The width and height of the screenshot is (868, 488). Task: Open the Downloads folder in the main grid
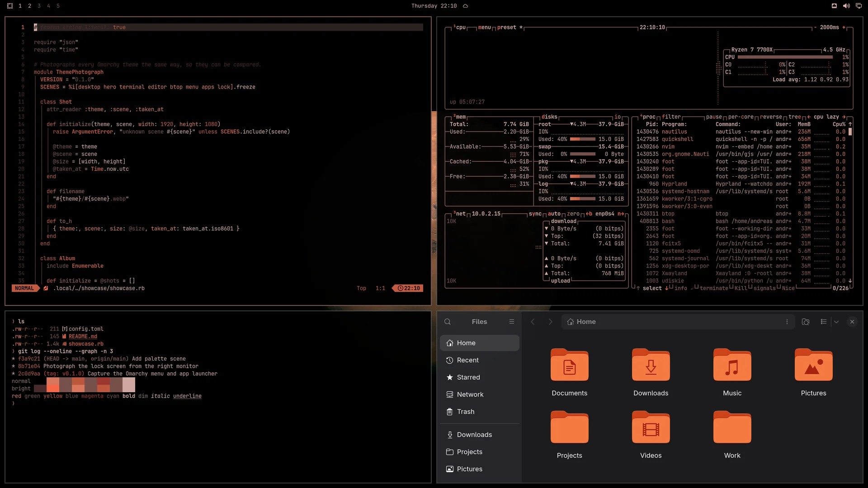651,365
